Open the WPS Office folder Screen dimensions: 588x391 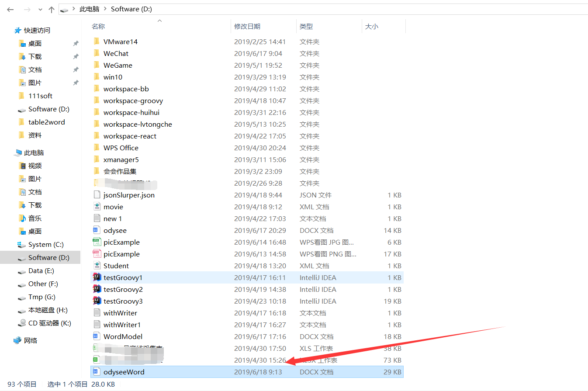point(121,148)
